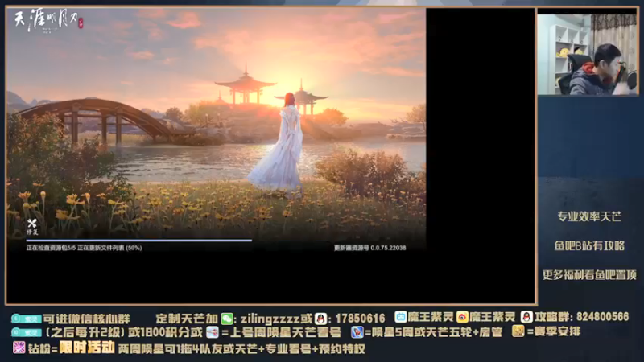Click the text 上号周陨星天芒看号
The image size is (644, 362).
point(285,332)
